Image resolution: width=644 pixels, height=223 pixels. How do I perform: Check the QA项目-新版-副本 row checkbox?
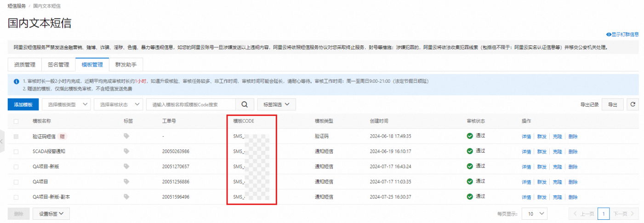coord(17,197)
